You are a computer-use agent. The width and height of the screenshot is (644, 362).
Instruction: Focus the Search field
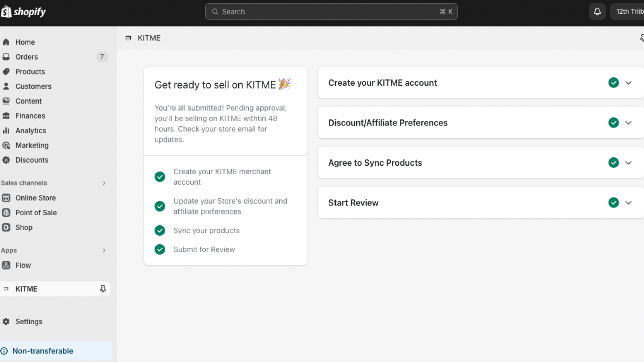click(x=331, y=12)
